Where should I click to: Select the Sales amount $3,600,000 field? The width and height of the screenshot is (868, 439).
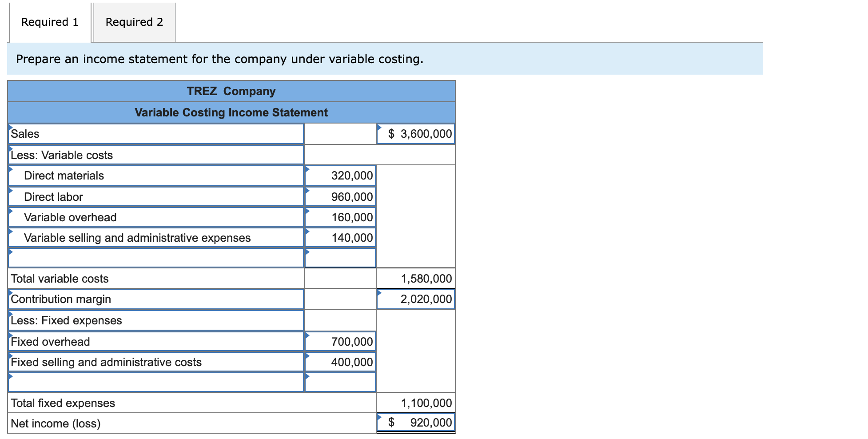(x=416, y=134)
